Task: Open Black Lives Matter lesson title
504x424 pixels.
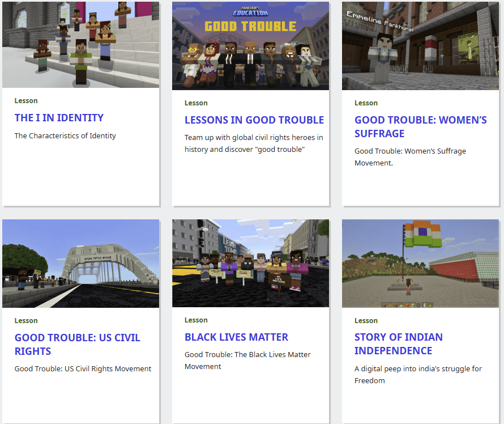Action: tap(236, 337)
